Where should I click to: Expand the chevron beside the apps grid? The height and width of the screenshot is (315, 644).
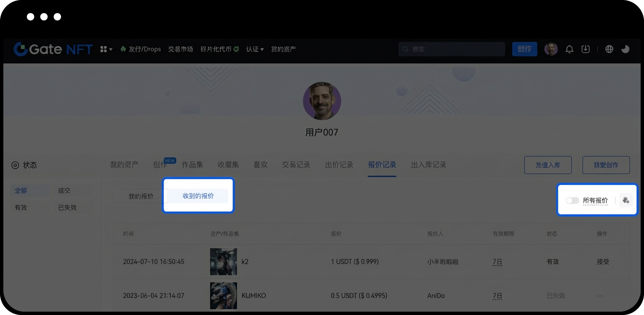(x=111, y=49)
